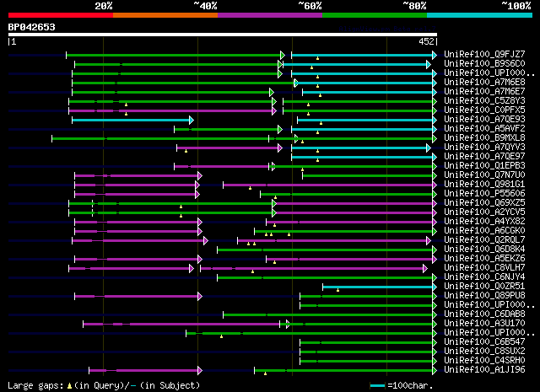Image resolution: width=540 pixels, height=392 pixels.
Task: Select hit UniRef100_A1JI96
Action: coord(484,370)
